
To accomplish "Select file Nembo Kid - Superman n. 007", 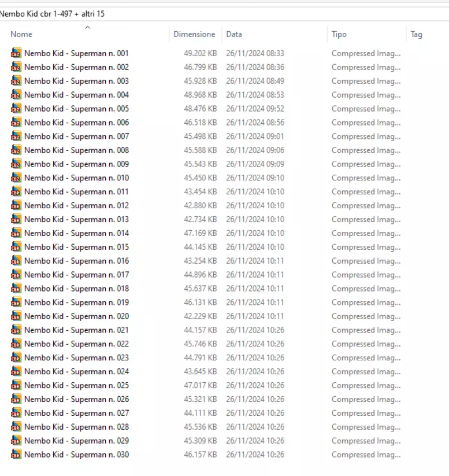I will [76, 136].
